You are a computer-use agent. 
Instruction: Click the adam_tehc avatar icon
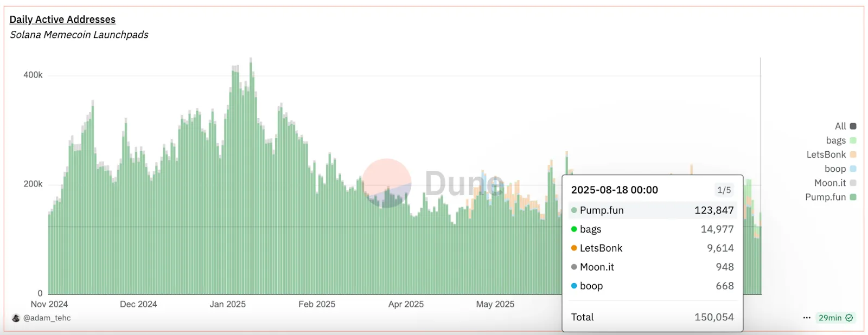pos(16,318)
